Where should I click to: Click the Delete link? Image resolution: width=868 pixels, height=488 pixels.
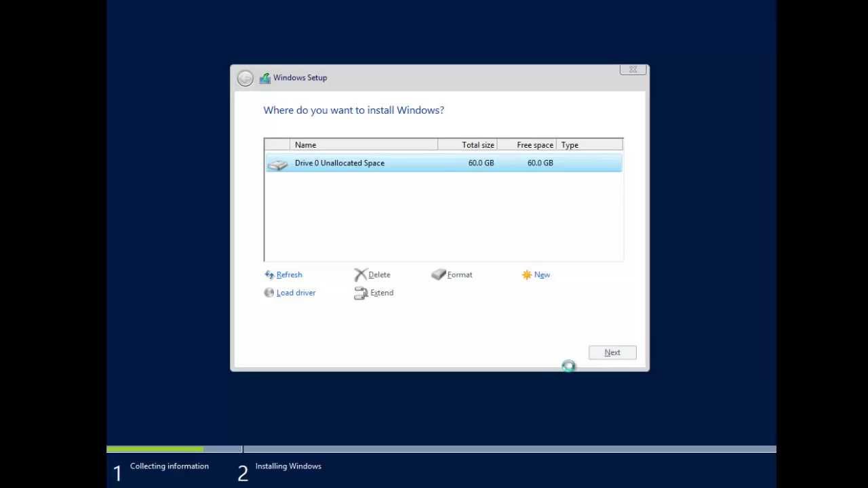tap(379, 274)
